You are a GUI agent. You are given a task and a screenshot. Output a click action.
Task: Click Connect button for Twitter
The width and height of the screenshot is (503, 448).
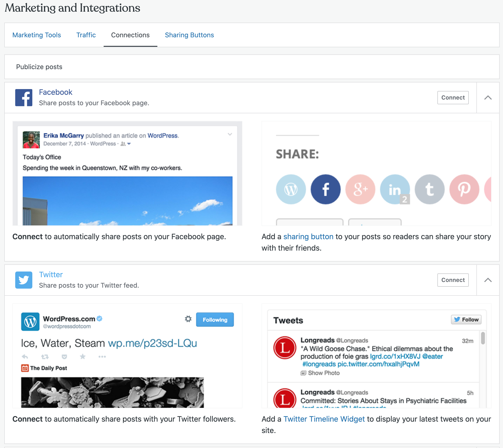point(453,280)
